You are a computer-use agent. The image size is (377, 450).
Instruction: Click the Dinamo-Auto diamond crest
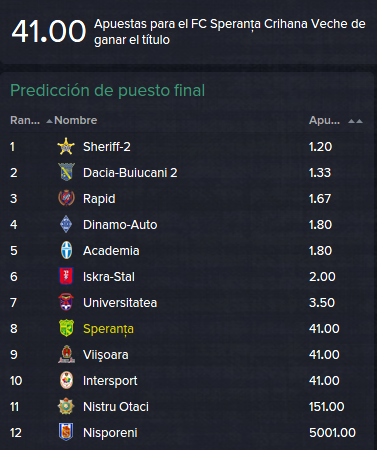pyautogui.click(x=66, y=224)
